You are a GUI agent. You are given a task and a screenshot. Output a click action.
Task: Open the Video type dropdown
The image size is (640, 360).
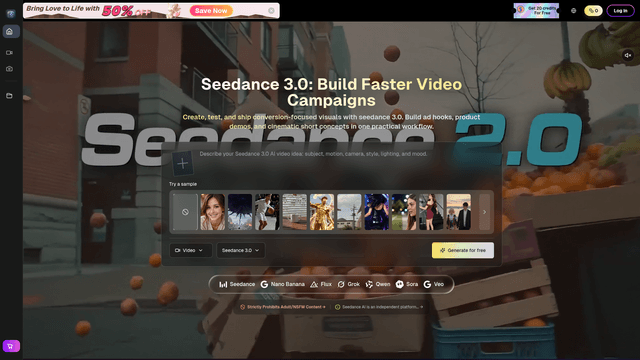(190, 250)
